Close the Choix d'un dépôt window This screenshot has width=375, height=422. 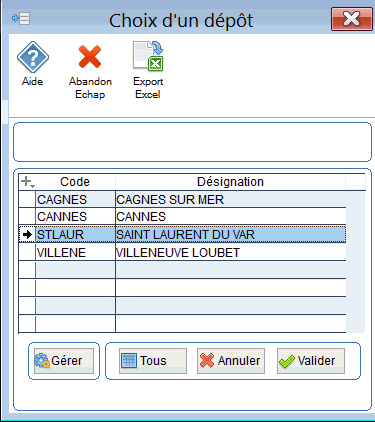click(352, 19)
